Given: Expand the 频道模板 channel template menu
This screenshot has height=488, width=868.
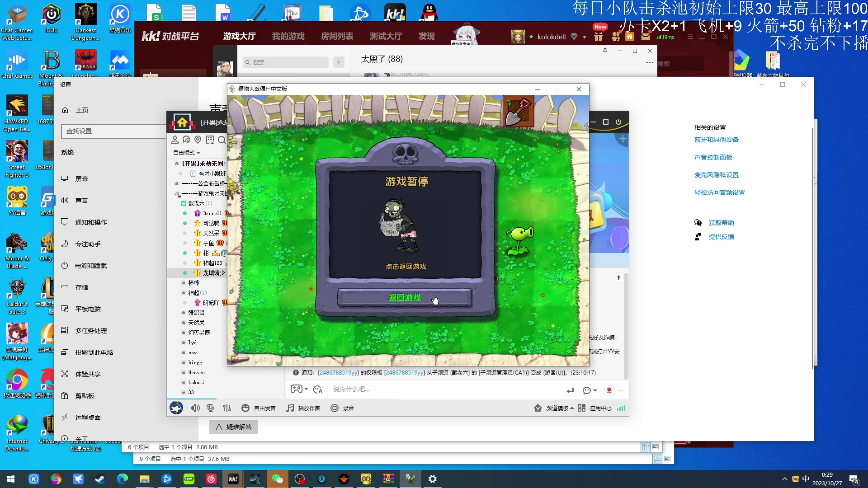Looking at the screenshot, I should pyautogui.click(x=554, y=408).
